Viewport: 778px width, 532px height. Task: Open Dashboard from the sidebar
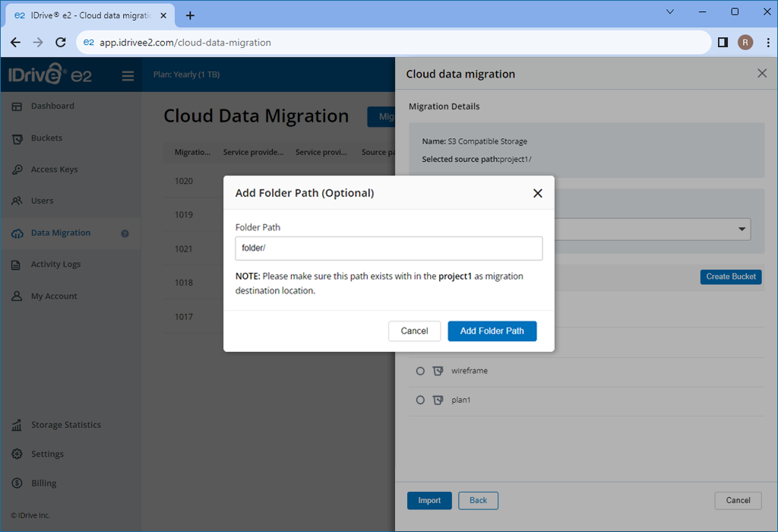[x=52, y=106]
